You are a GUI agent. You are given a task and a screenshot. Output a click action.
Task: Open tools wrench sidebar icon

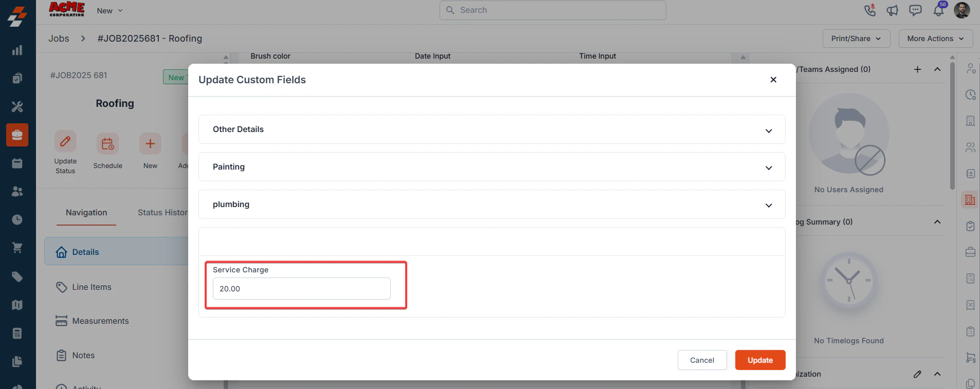click(17, 107)
